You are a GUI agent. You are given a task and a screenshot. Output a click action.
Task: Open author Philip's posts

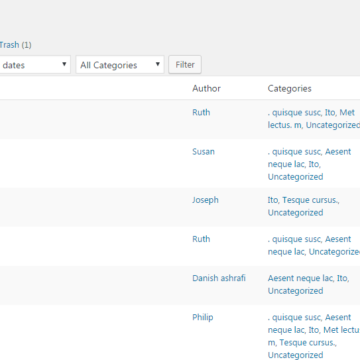[x=203, y=317]
